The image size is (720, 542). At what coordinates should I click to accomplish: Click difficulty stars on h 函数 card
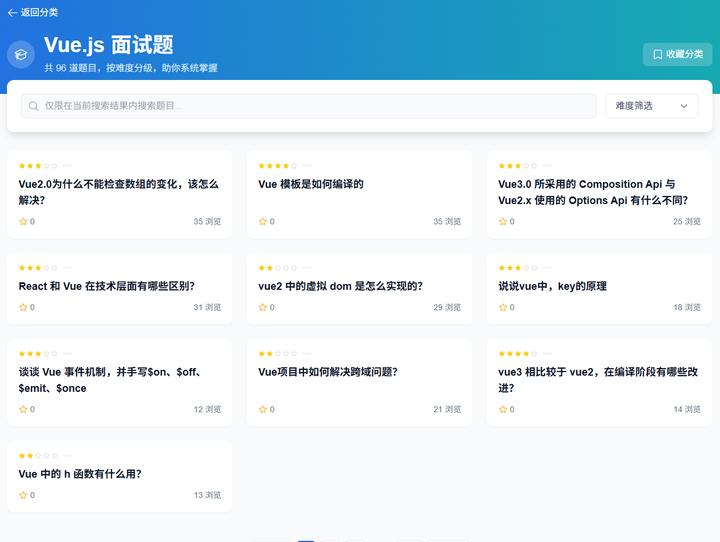click(x=38, y=456)
